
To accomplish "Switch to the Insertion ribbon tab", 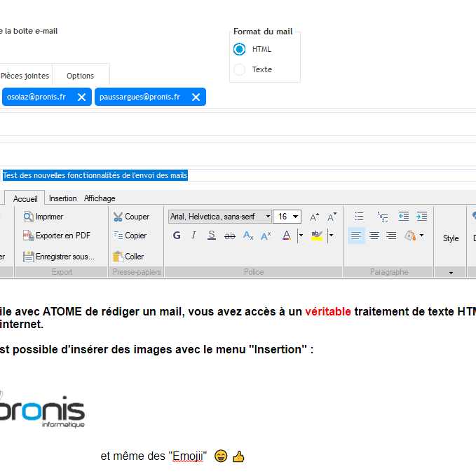I will [63, 198].
